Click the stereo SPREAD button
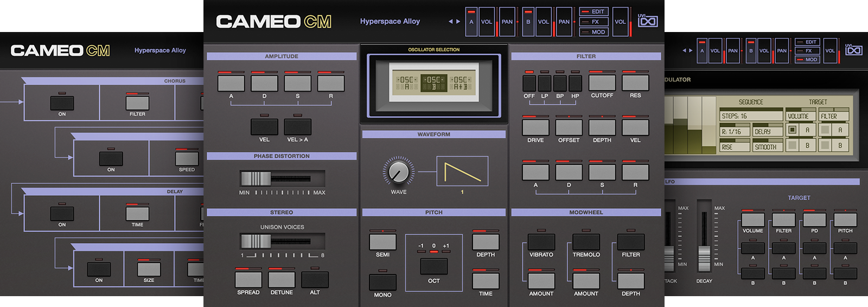This screenshot has height=307, width=868. click(248, 280)
